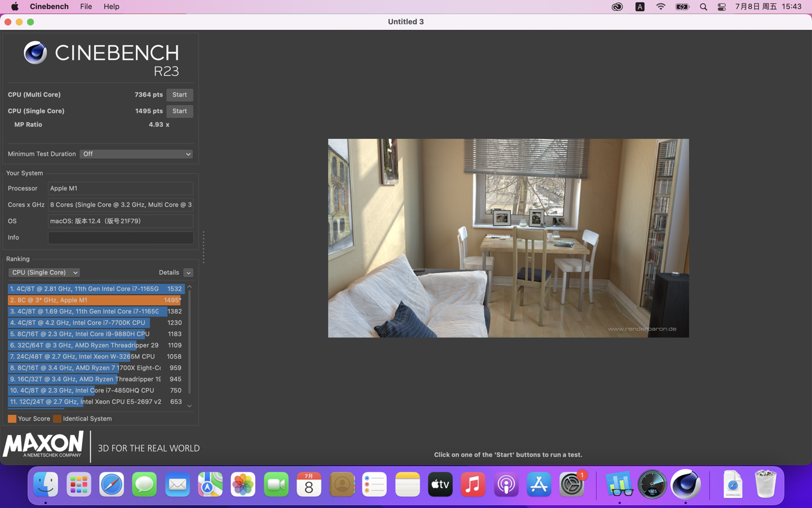Image resolution: width=812 pixels, height=508 pixels.
Task: Open Music app in the dock
Action: click(473, 484)
